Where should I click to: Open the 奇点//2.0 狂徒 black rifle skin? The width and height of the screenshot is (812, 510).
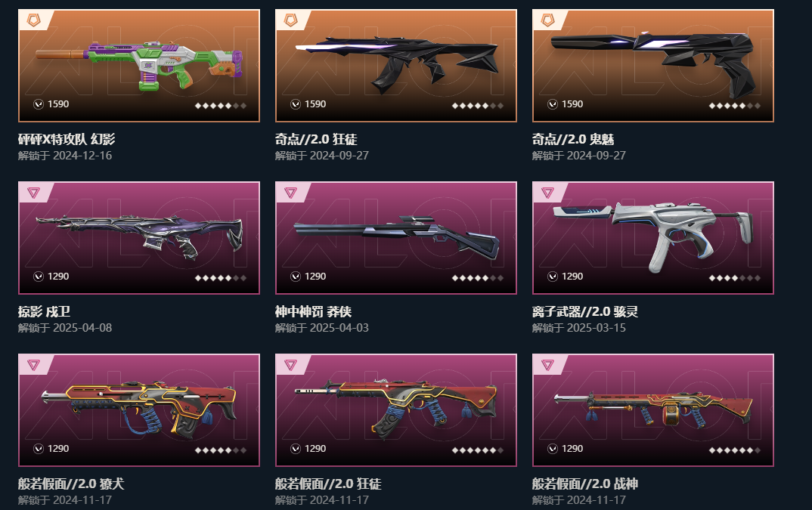[396, 63]
